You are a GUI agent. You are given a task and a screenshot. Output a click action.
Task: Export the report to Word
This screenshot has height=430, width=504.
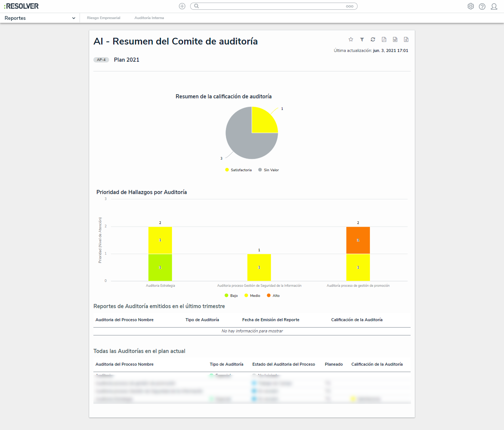click(395, 40)
